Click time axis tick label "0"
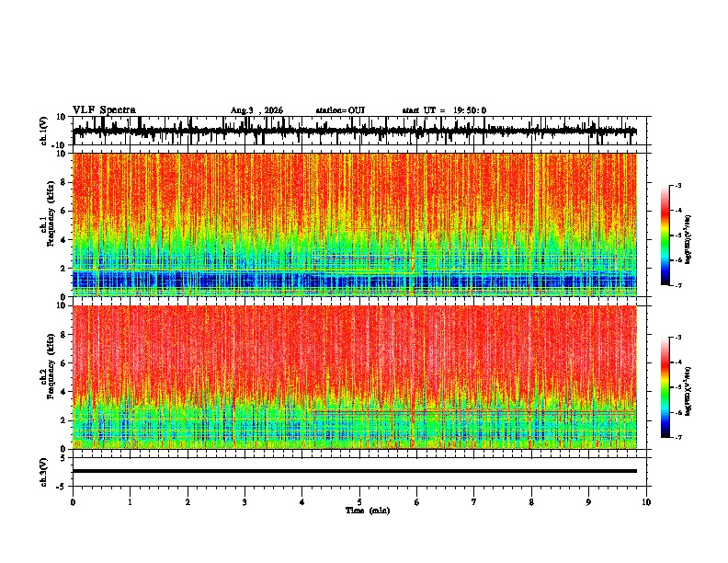The width and height of the screenshot is (728, 563). pos(73,502)
